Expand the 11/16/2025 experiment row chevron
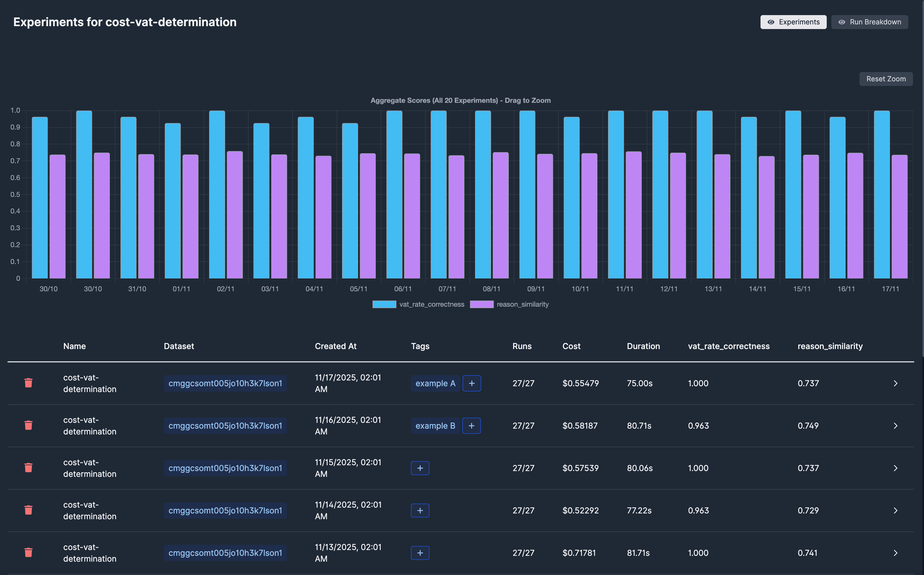The height and width of the screenshot is (575, 924). (896, 425)
